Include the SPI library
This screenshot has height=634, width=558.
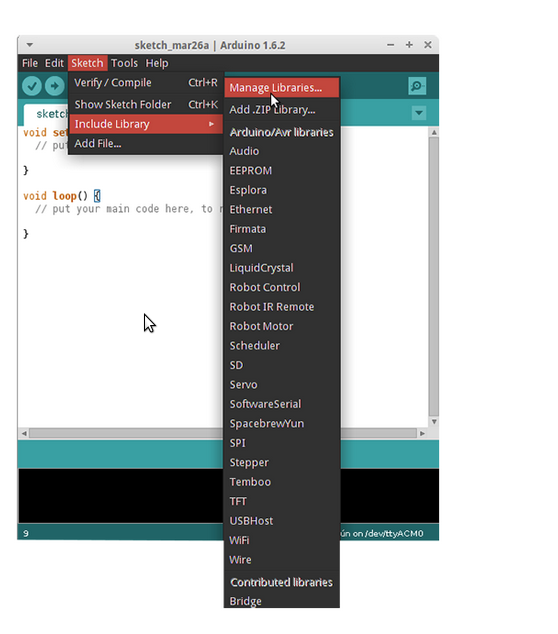click(281, 443)
